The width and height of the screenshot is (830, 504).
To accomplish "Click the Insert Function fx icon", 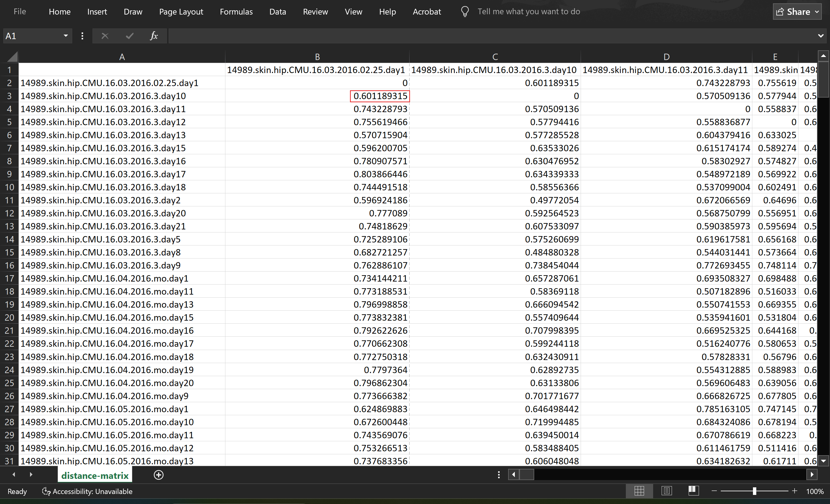I will (154, 36).
